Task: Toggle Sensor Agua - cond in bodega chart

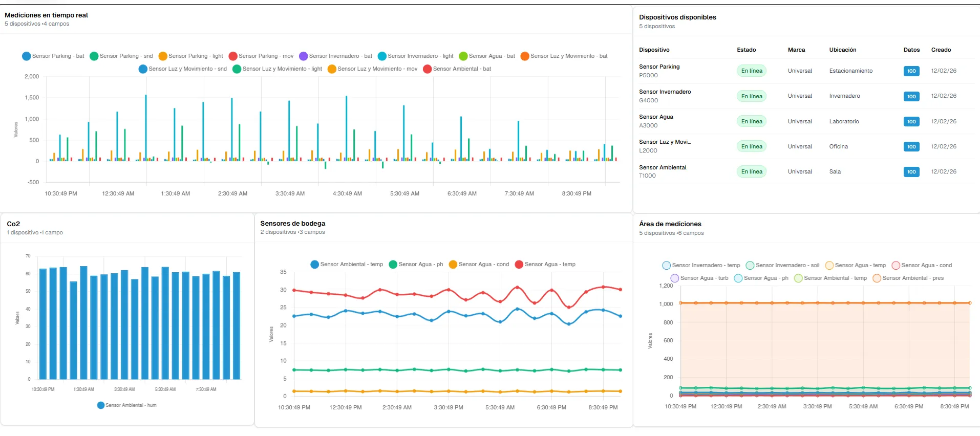Action: [453, 265]
